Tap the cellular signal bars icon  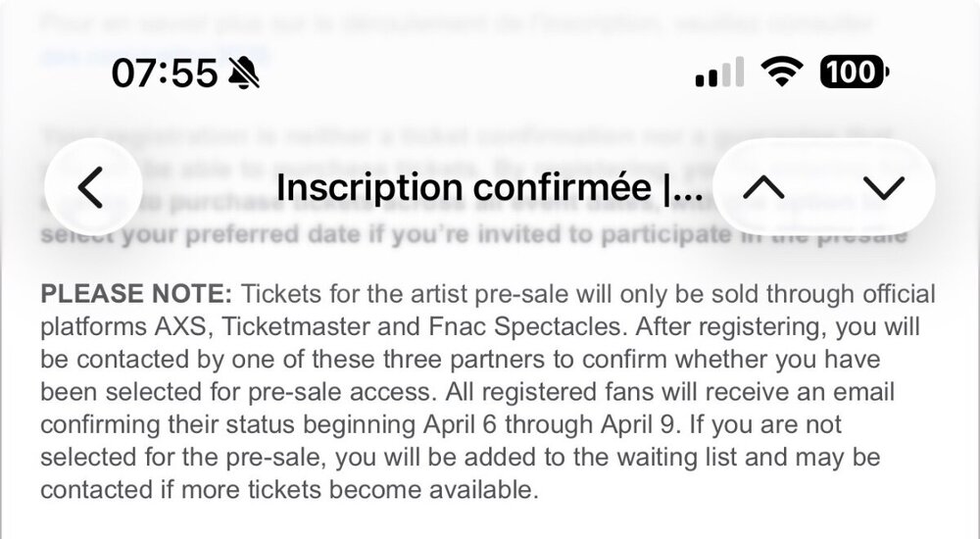tap(718, 72)
